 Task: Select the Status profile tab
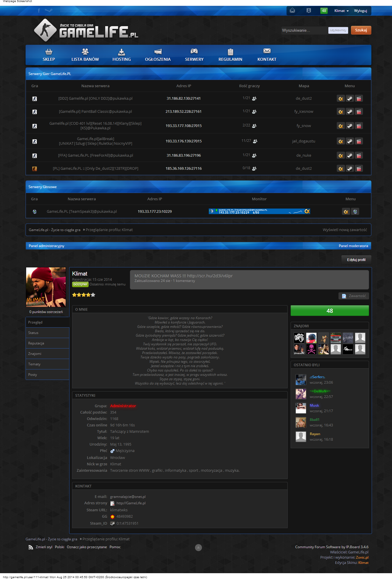point(47,333)
